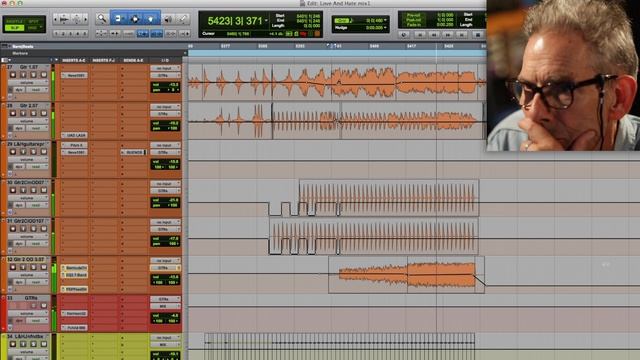Select the Trim tool
The height and width of the screenshot is (360, 640).
tap(118, 18)
